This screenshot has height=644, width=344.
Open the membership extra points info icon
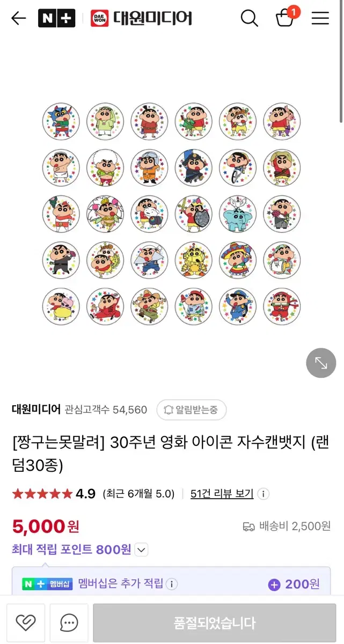(x=171, y=584)
